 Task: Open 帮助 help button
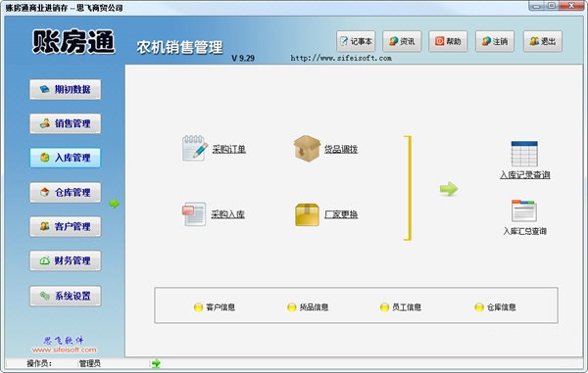point(448,41)
